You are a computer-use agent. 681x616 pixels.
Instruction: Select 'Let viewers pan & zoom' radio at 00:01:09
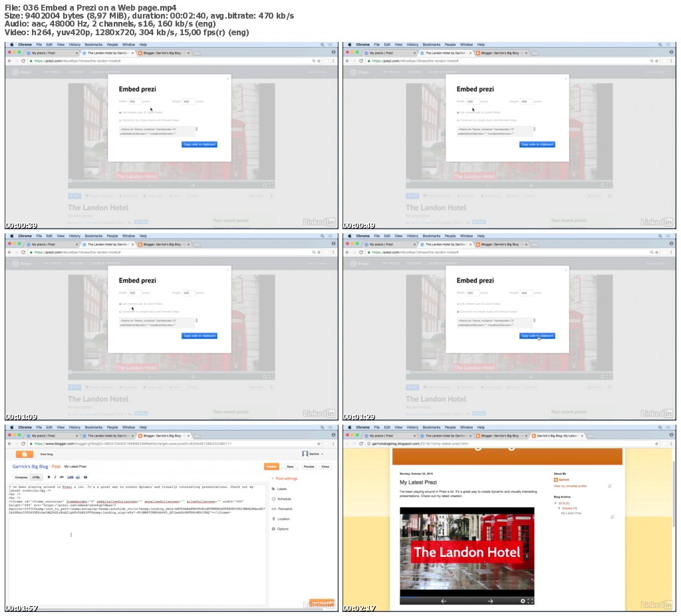120,304
